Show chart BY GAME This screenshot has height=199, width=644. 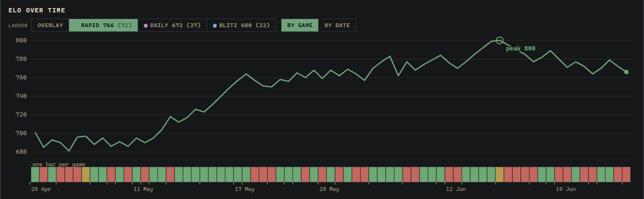pos(300,25)
